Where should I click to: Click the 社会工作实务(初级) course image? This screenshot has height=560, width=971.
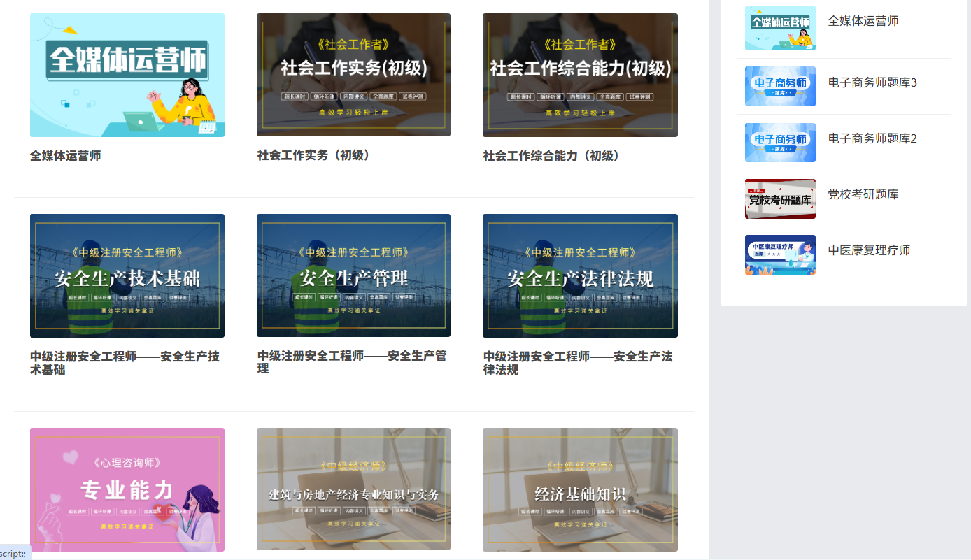353,75
